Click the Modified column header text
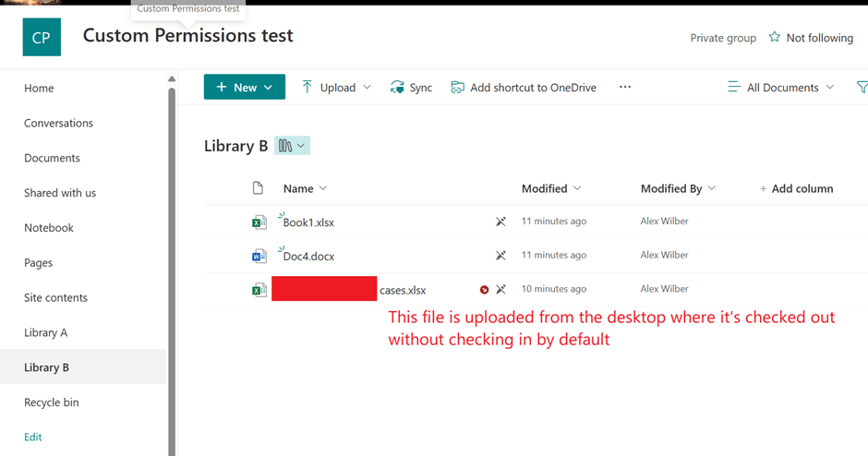This screenshot has height=456, width=868. pyautogui.click(x=545, y=188)
